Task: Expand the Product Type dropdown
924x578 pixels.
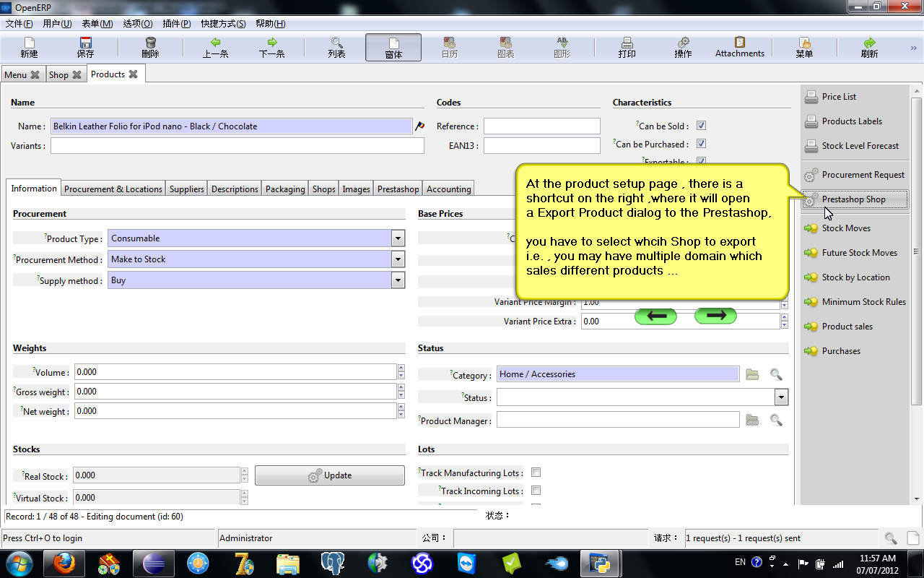Action: (398, 238)
